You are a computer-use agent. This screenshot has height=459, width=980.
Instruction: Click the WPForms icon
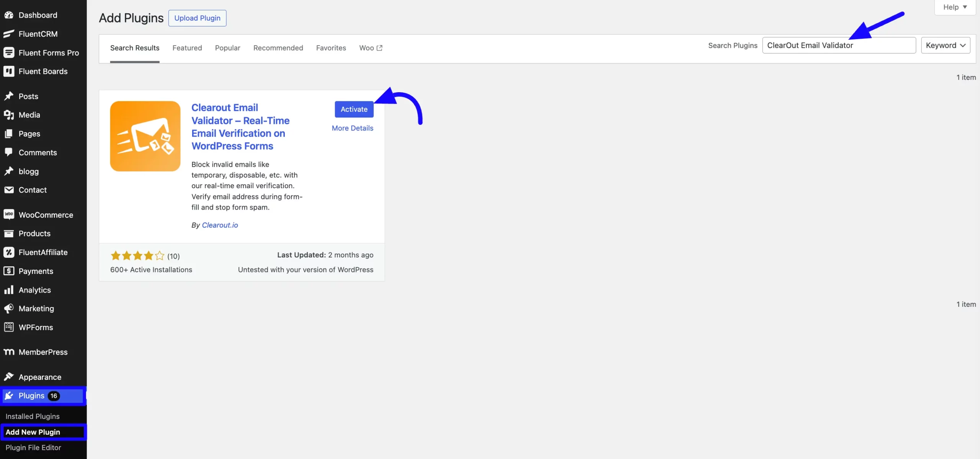[9, 327]
